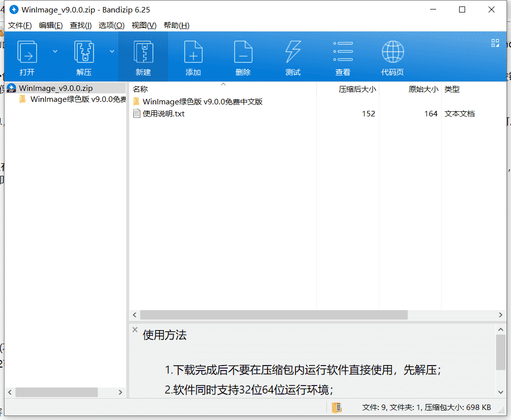Close the comment preview pane with X

[135, 330]
